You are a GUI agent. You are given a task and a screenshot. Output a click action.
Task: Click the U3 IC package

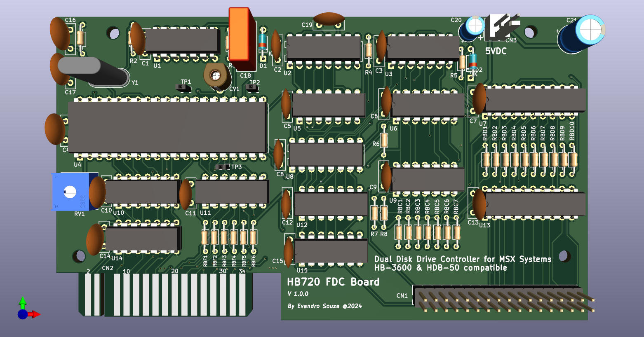tap(423, 49)
